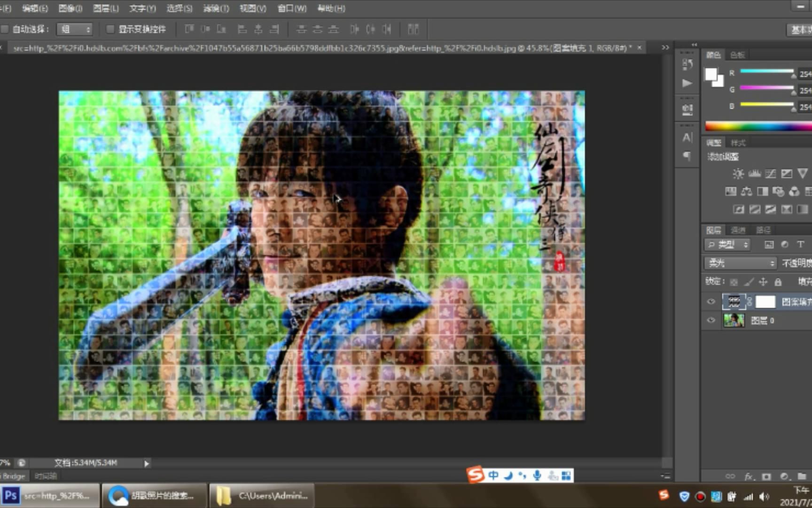This screenshot has width=812, height=508.
Task: Open the blend mode 柔光 dropdown
Action: click(740, 263)
